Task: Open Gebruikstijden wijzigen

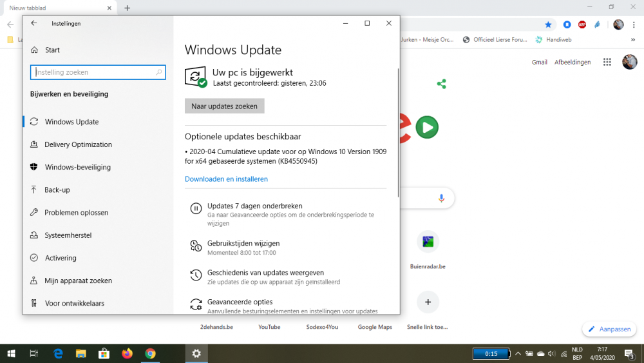Action: click(243, 243)
